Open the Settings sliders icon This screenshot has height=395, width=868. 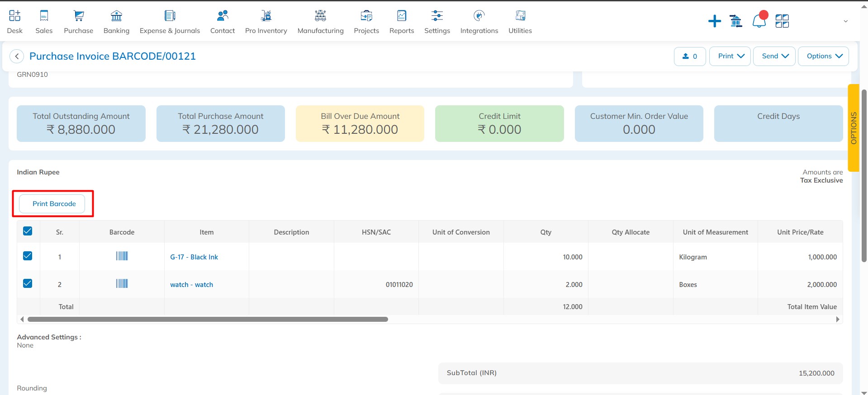[x=437, y=16]
